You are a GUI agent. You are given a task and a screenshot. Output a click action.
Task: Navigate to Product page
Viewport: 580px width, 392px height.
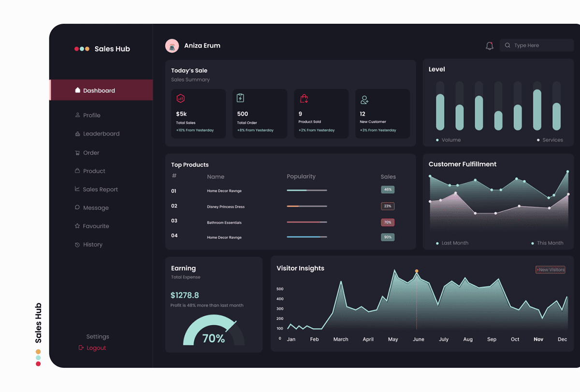[x=94, y=171]
